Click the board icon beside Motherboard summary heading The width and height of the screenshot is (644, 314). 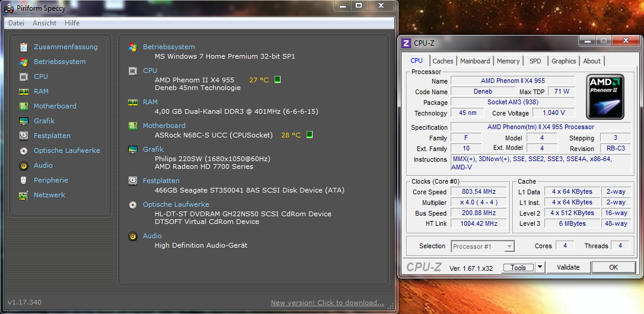[x=133, y=126]
